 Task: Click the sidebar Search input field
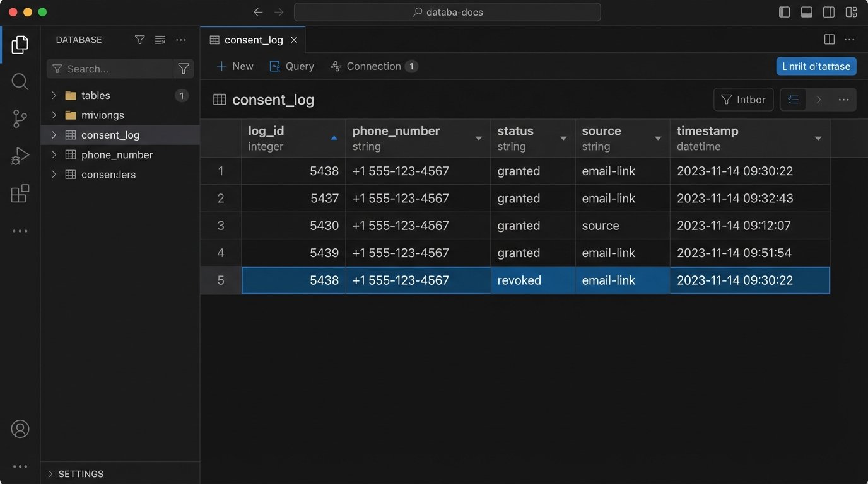(110, 69)
